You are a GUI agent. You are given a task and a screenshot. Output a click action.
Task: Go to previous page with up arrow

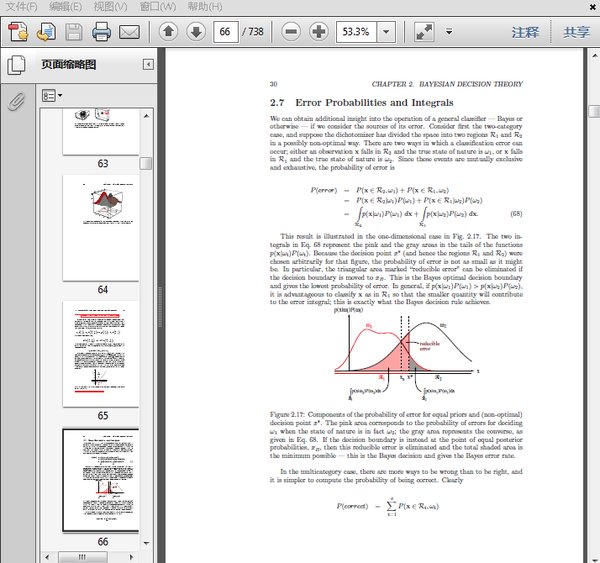click(x=167, y=32)
